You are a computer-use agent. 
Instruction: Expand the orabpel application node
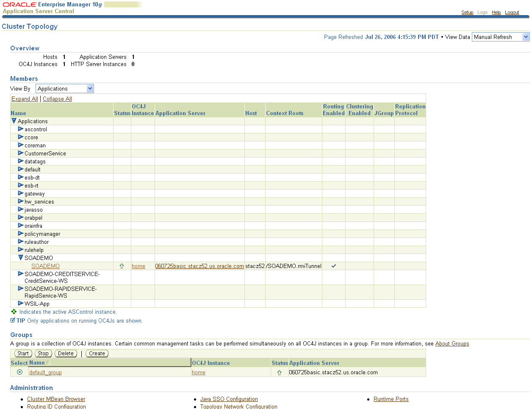20,218
